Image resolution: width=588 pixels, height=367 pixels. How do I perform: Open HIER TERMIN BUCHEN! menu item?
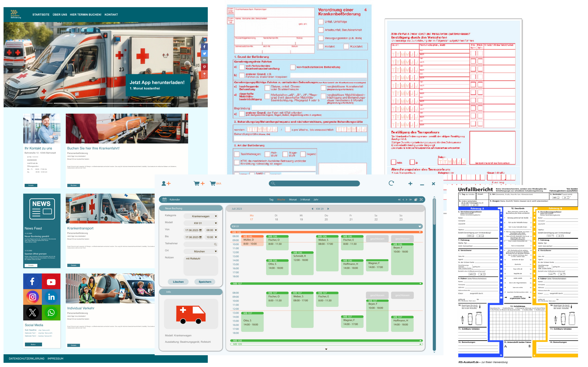86,14
